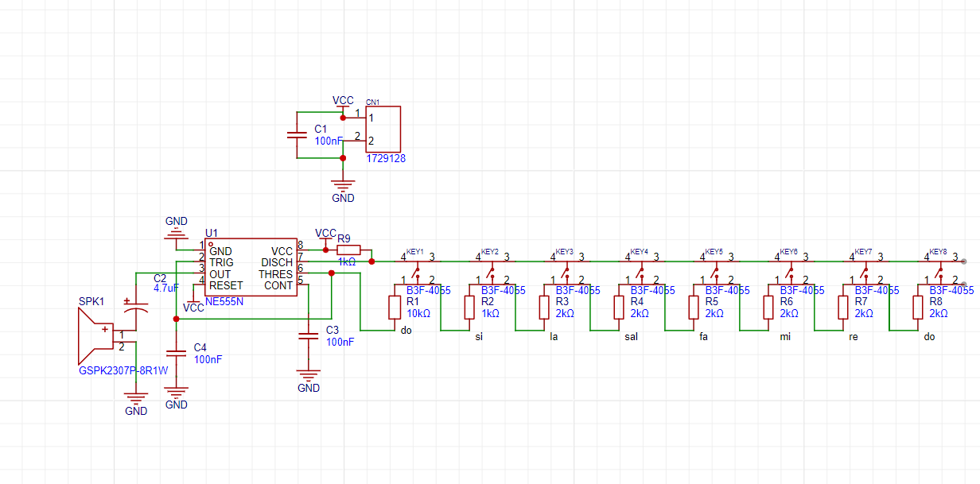This screenshot has height=484, width=980.
Task: Select resistor R6 symbol
Action: [768, 307]
